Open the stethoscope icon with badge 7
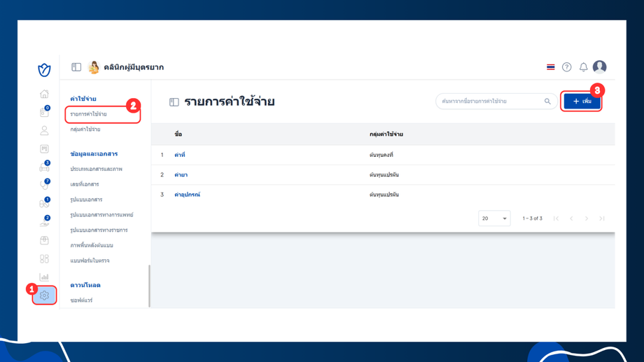Screen dimensions: 644x362 [44, 184]
